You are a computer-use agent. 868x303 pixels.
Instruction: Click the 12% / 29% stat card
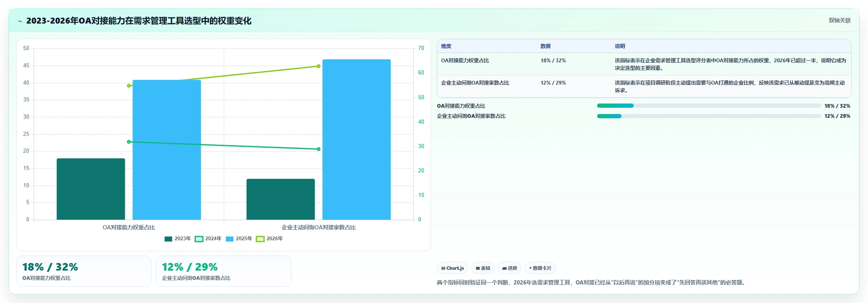point(224,271)
